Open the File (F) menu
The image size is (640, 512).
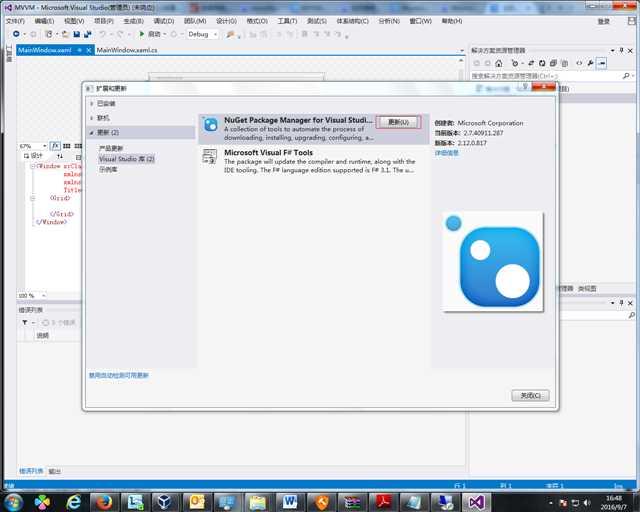(x=15, y=21)
